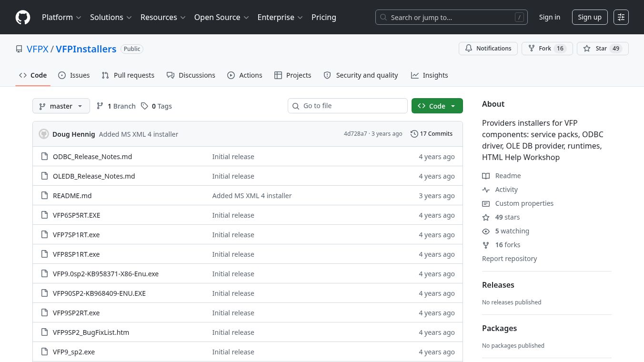This screenshot has height=362, width=644.
Task: Click the Activity pulse icon link
Action: 486,190
